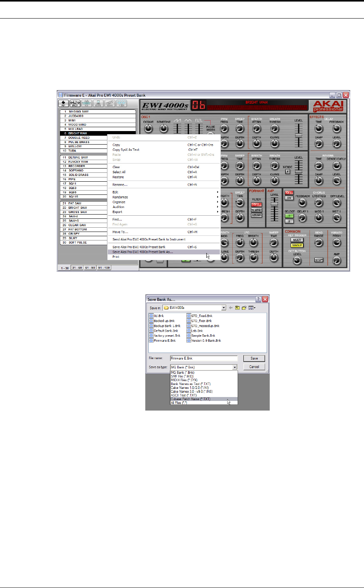Click the File name input field

[x=204, y=358]
